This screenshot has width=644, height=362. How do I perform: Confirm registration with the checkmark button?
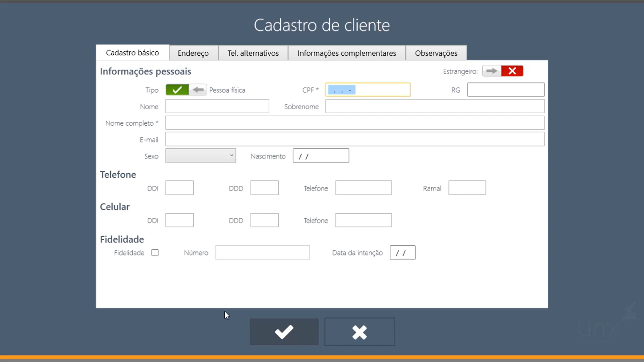284,332
